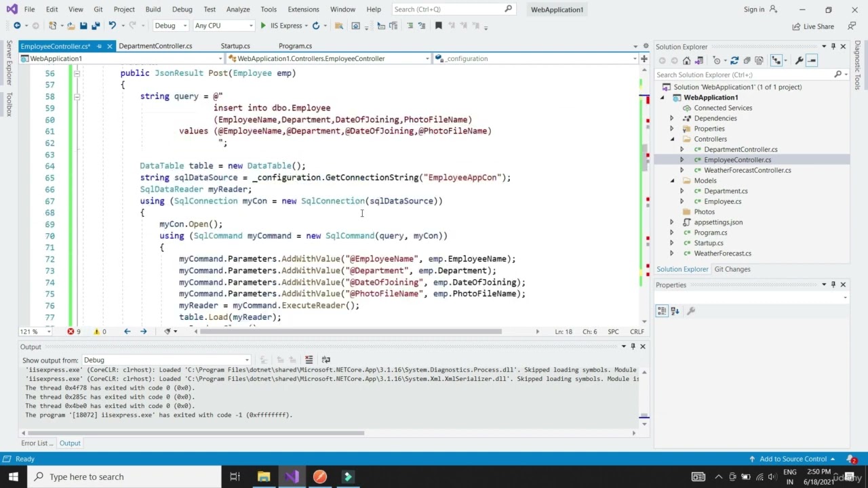Open the Error List tab

coord(37,443)
